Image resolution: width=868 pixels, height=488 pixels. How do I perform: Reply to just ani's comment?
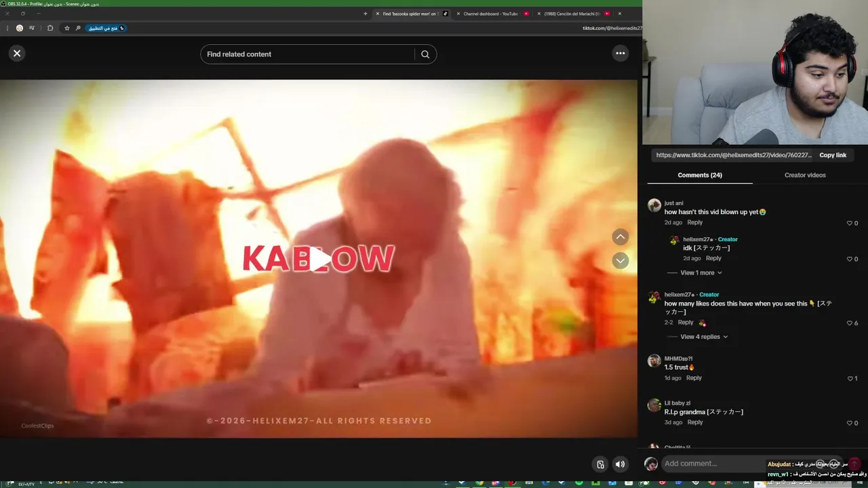click(695, 222)
